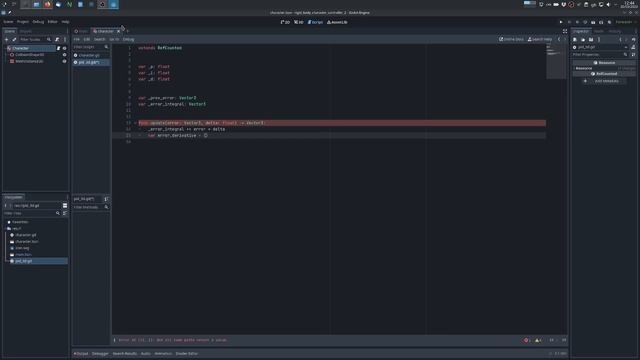Select the MeshInstance3D node
Image resolution: width=640 pixels, height=360 pixels.
tap(29, 61)
